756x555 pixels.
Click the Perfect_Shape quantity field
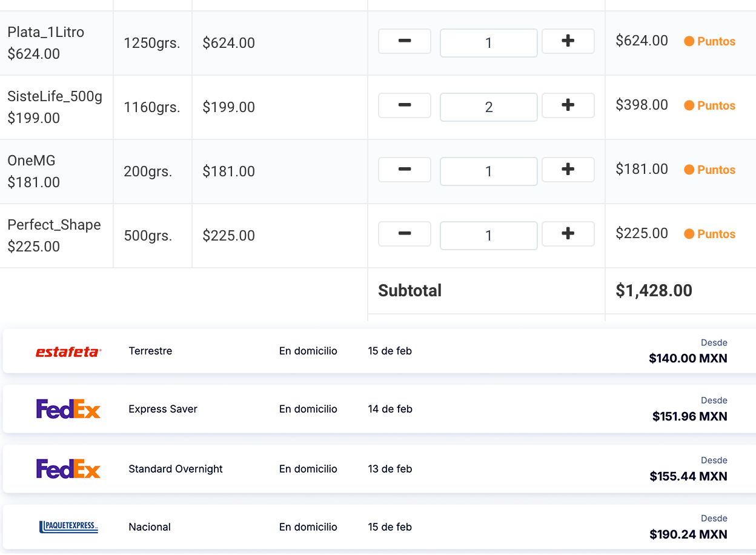point(488,236)
